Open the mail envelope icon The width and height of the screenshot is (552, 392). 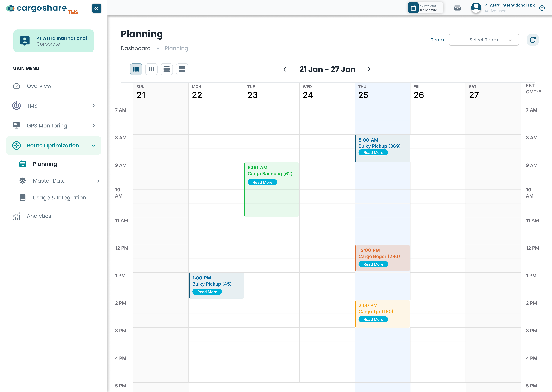pos(457,8)
